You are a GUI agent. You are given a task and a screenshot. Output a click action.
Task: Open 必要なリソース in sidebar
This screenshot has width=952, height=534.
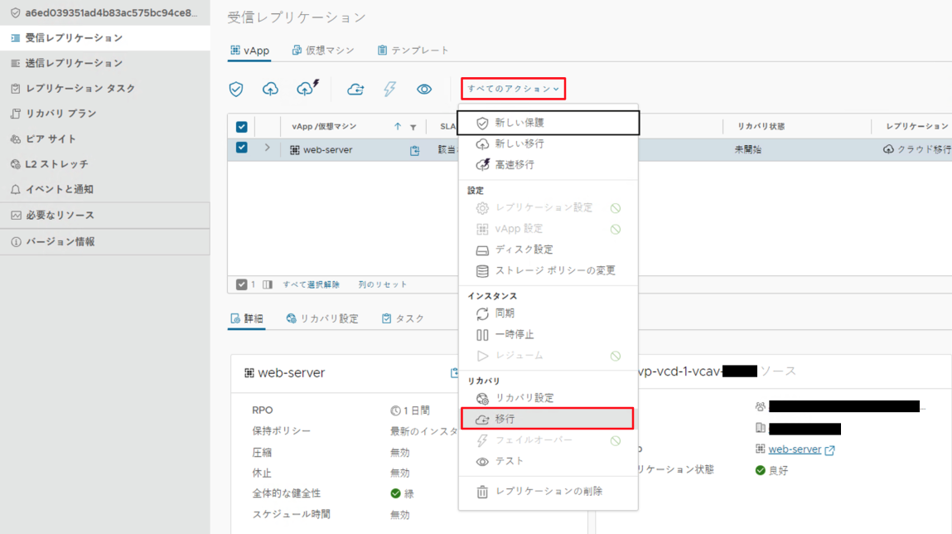click(x=105, y=215)
